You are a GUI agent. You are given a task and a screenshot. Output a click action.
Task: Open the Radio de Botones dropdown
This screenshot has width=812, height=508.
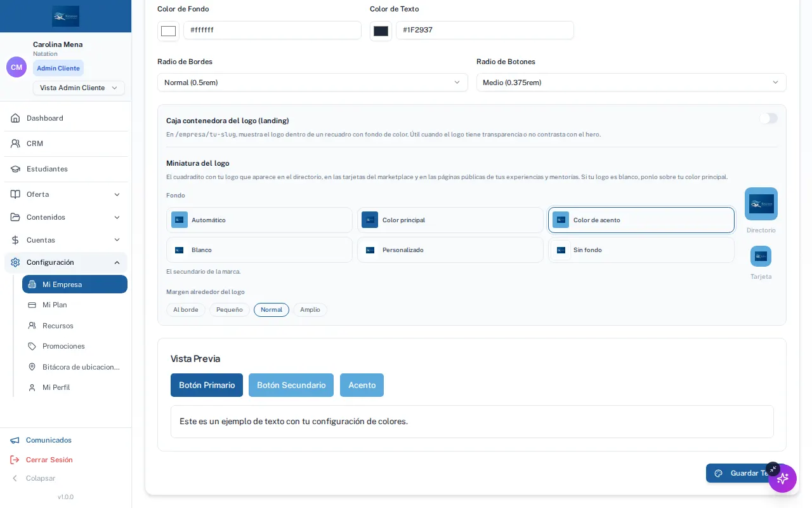(x=631, y=83)
